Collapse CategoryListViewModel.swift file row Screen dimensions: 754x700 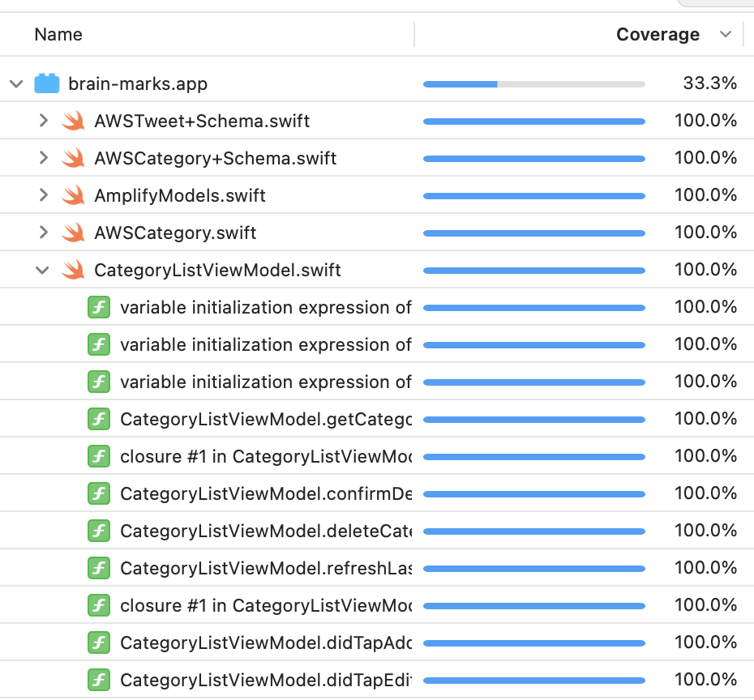[42, 270]
